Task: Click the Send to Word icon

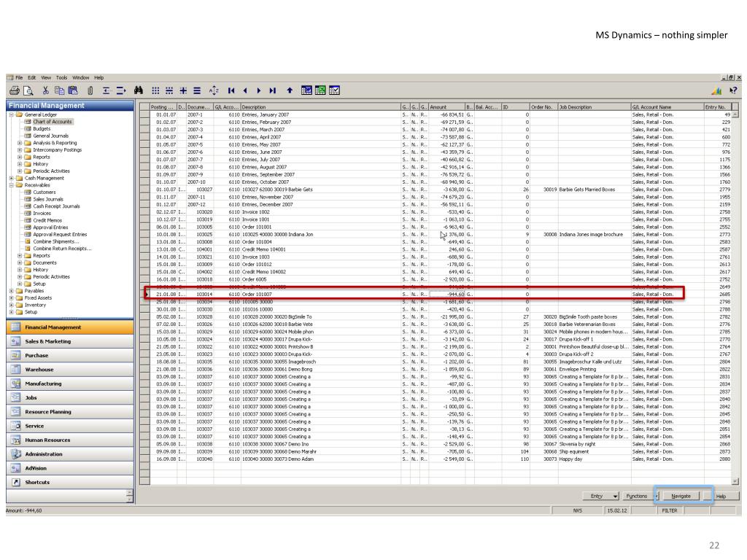Action: pyautogui.click(x=307, y=90)
